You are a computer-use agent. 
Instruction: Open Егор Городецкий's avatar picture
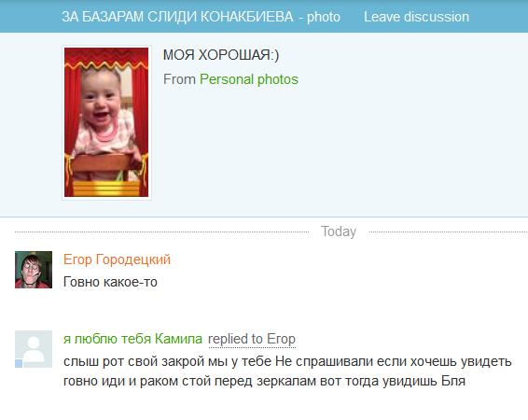(34, 270)
